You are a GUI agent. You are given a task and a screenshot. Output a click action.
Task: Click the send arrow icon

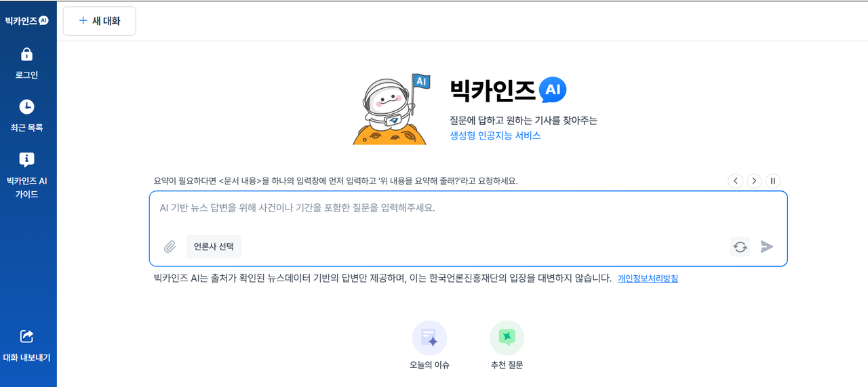tap(767, 247)
